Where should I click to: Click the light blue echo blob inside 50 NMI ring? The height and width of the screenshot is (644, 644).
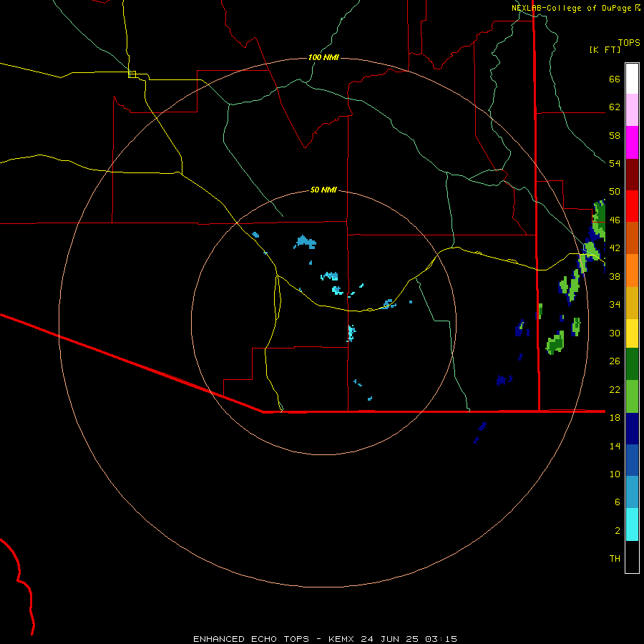tap(305, 243)
